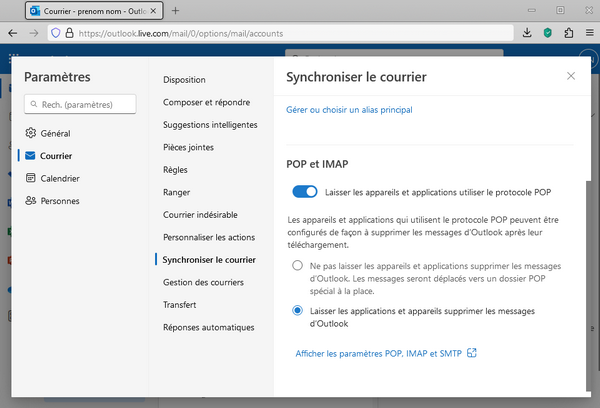This screenshot has height=408, width=600.
Task: Close the Paramètres settings dialog
Action: (571, 76)
